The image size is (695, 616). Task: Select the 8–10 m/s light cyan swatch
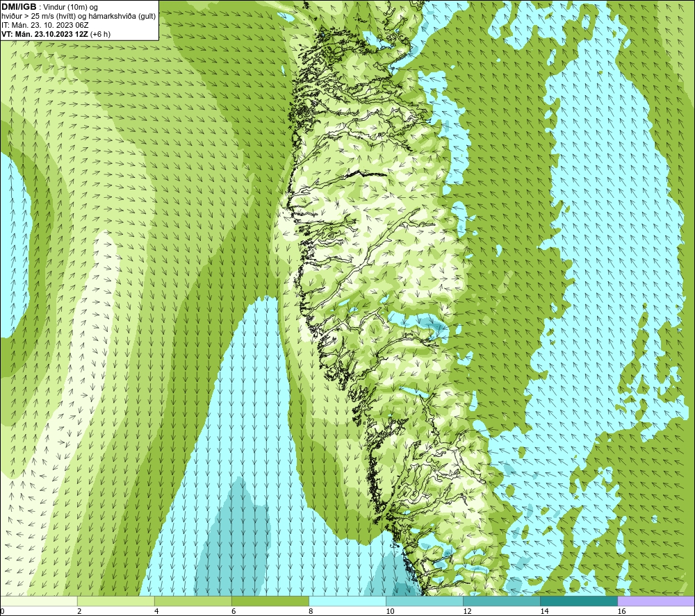point(347,601)
